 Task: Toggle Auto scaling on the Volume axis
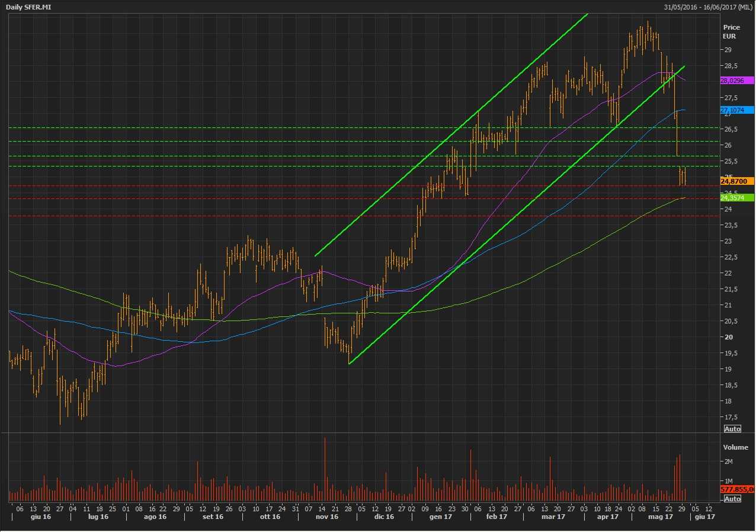coord(732,499)
